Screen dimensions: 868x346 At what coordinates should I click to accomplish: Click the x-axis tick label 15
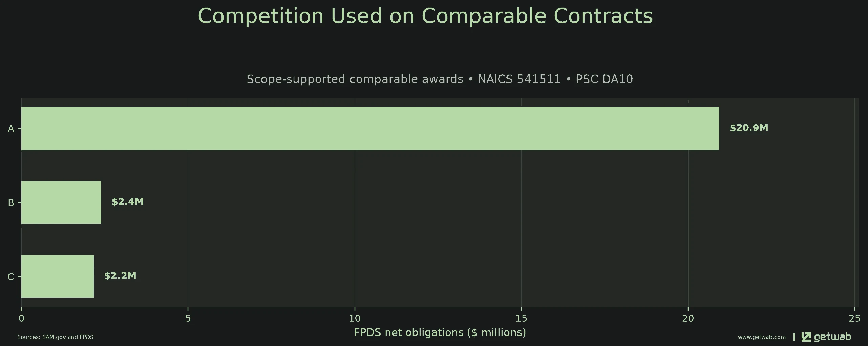pyautogui.click(x=521, y=319)
